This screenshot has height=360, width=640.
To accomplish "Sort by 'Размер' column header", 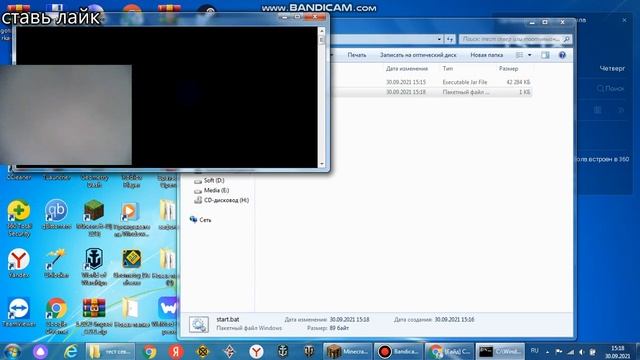I will tap(508, 69).
